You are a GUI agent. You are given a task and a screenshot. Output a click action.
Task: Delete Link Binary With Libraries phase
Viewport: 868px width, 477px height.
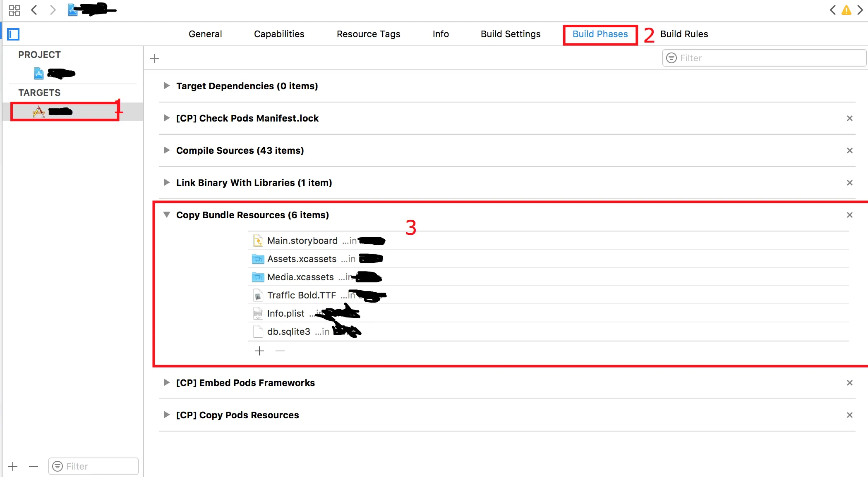(849, 183)
